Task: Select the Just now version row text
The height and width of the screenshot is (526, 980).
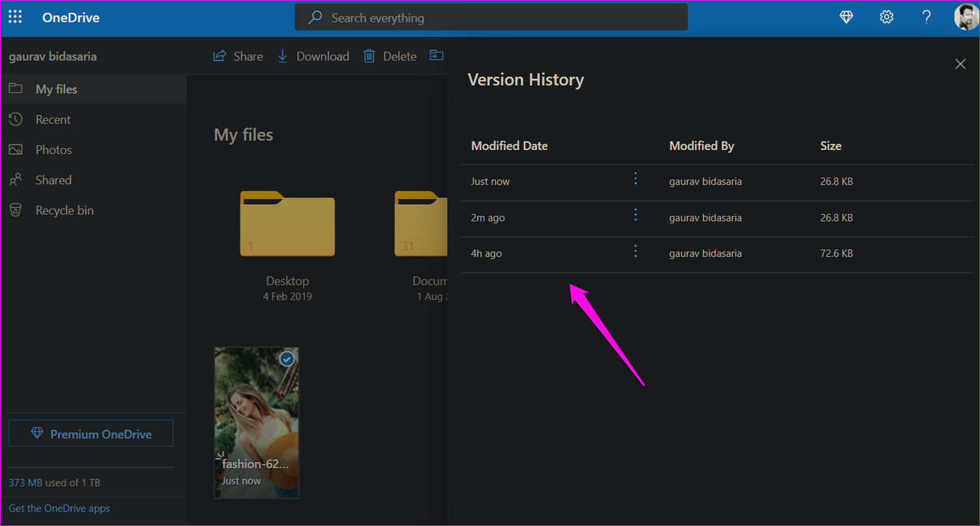Action: pos(490,182)
